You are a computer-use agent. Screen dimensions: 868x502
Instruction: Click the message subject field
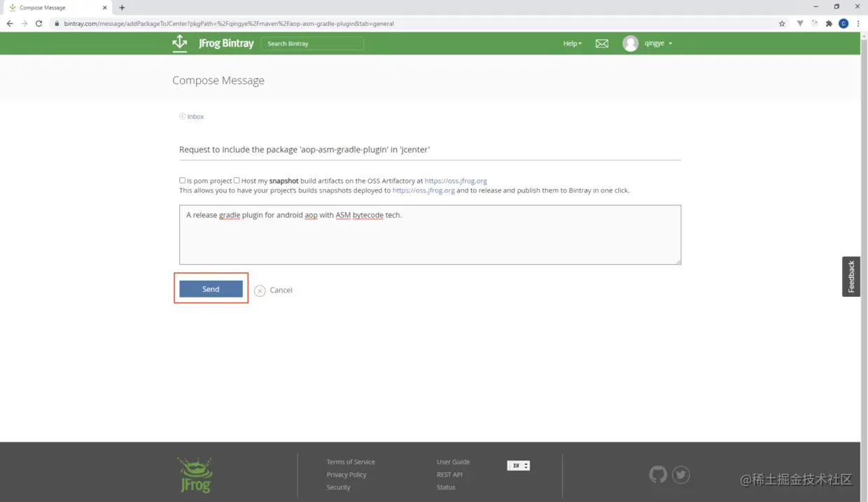click(x=430, y=149)
